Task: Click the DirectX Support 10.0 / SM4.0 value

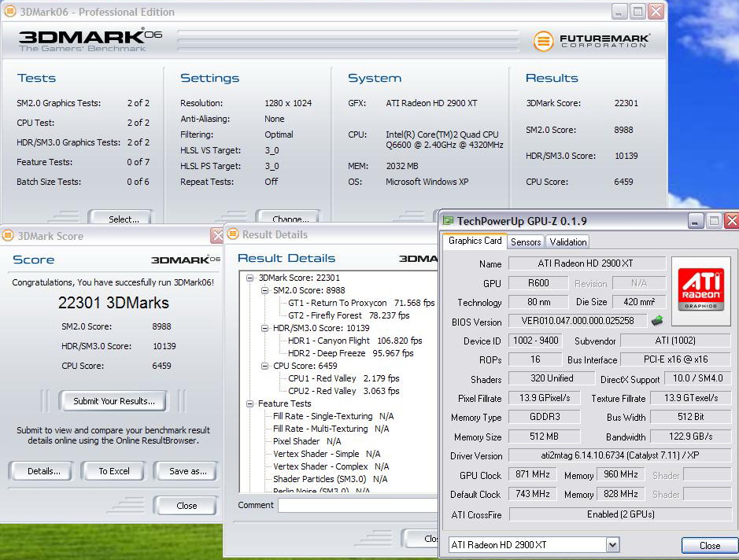Action: click(697, 378)
